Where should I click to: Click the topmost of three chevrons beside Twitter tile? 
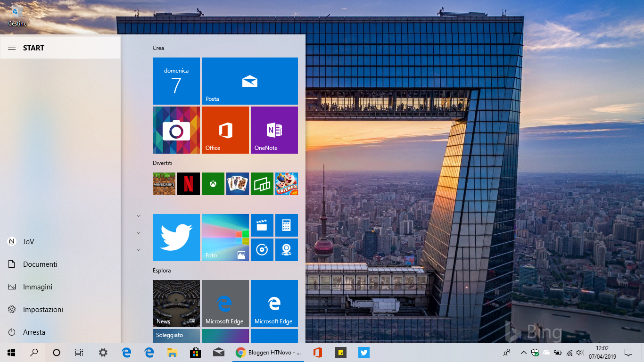coord(139,216)
